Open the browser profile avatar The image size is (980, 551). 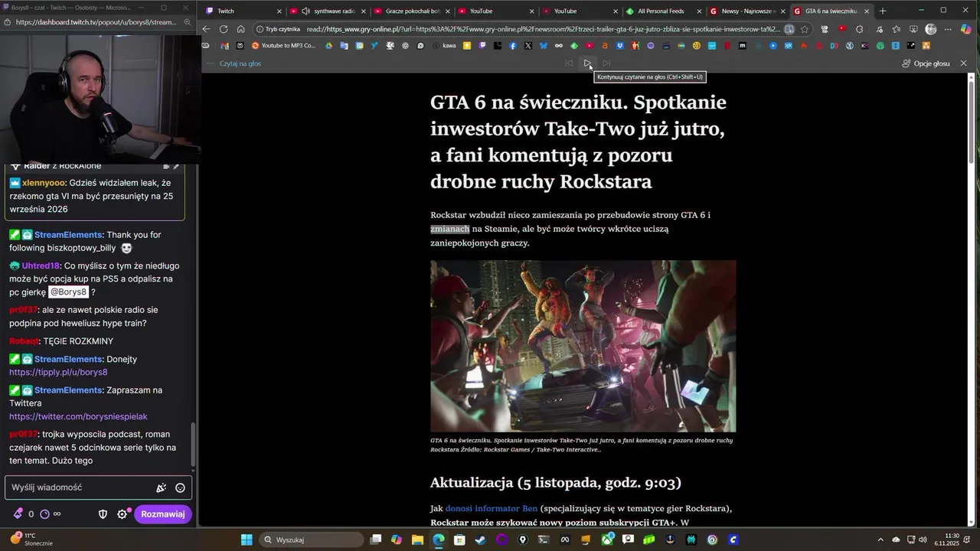coord(931,29)
